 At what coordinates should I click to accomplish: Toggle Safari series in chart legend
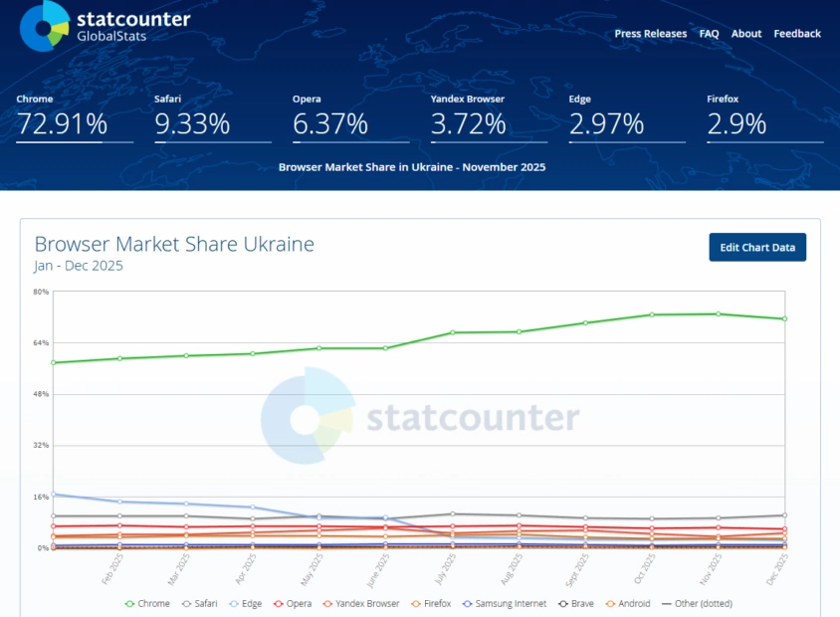tap(199, 604)
